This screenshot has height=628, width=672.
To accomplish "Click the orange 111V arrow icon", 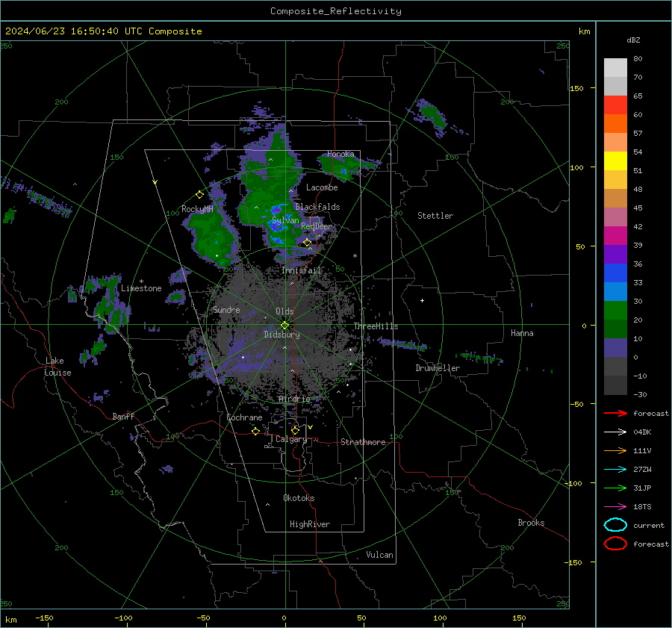I will 615,450.
